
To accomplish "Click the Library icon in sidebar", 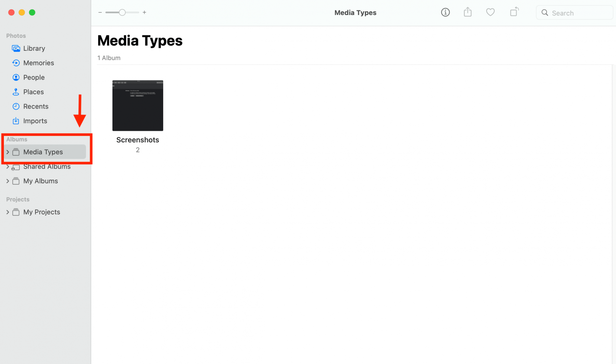I will point(16,48).
